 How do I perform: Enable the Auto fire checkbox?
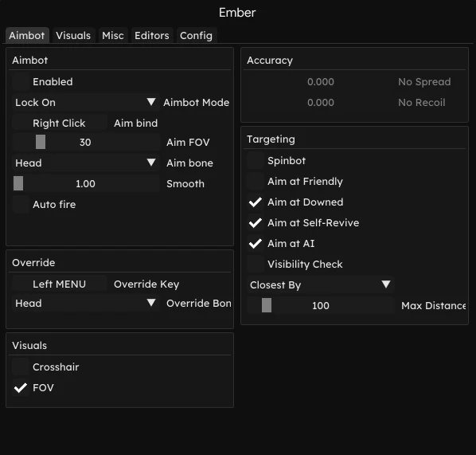(21, 205)
